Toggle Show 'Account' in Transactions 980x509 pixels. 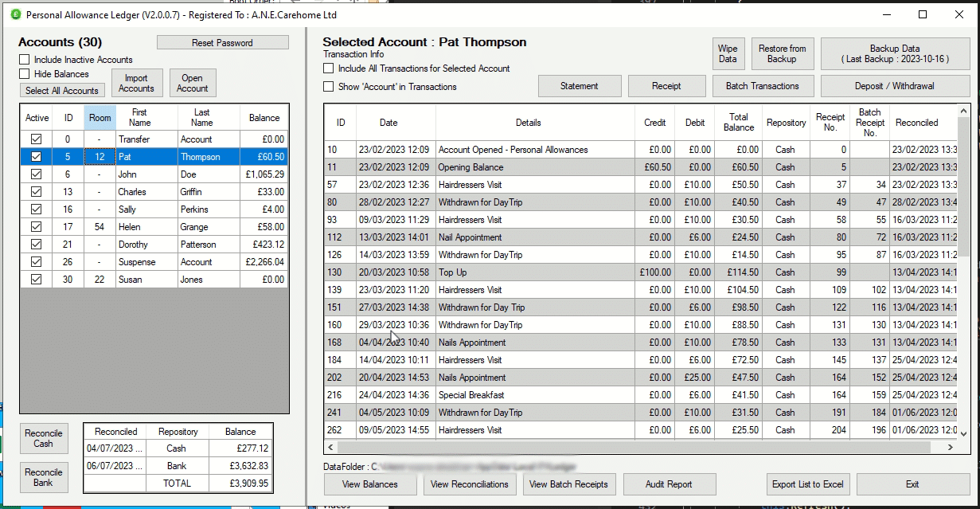click(x=328, y=87)
